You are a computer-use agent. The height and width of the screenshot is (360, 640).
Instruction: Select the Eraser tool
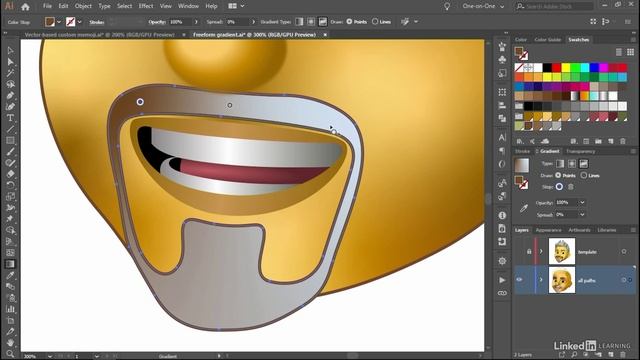pos(10,174)
